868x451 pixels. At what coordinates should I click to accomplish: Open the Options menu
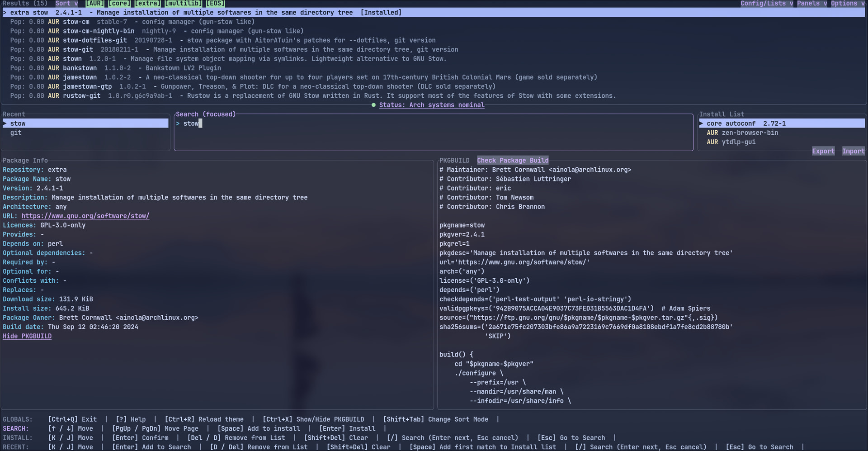(847, 4)
